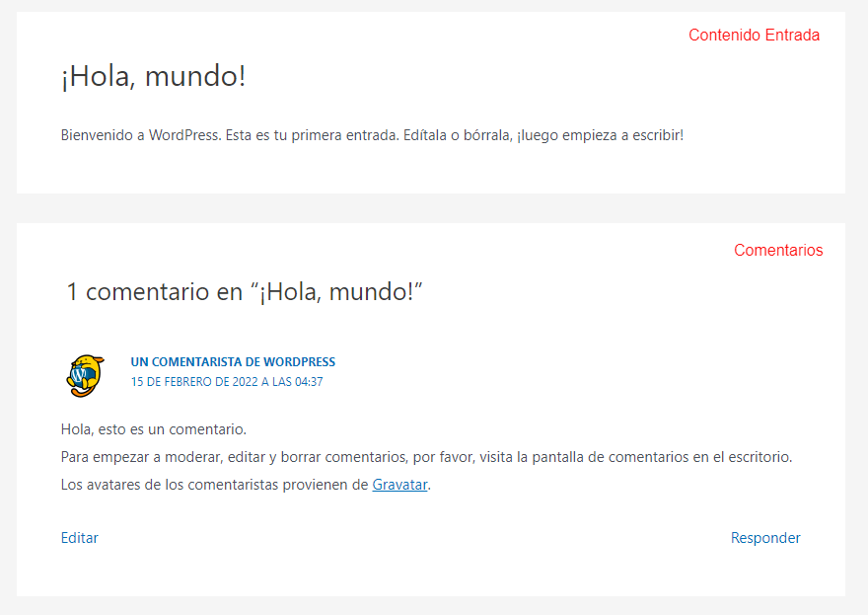Select the ¡Hola, mundo! post title
The height and width of the screenshot is (615, 868).
[153, 76]
